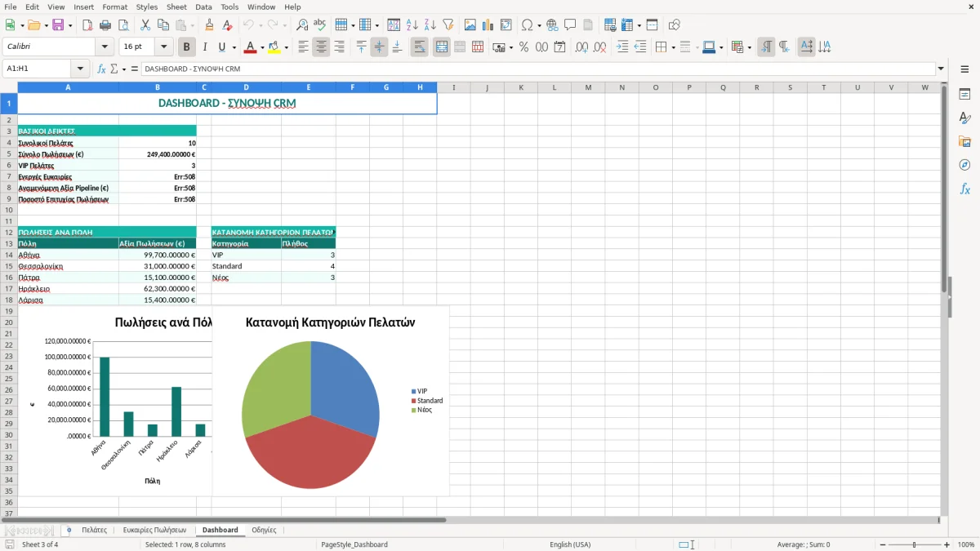
Task: Expand the Font Name dropdown
Action: pyautogui.click(x=105, y=47)
